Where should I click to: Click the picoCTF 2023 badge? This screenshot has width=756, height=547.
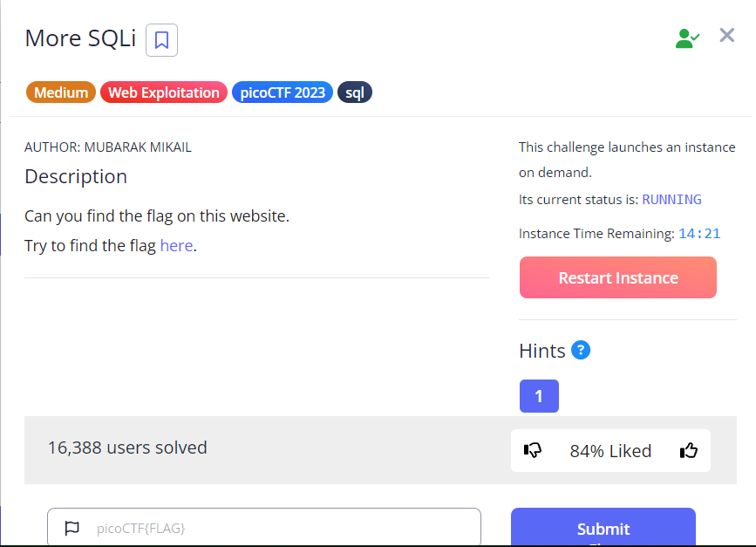tap(282, 92)
